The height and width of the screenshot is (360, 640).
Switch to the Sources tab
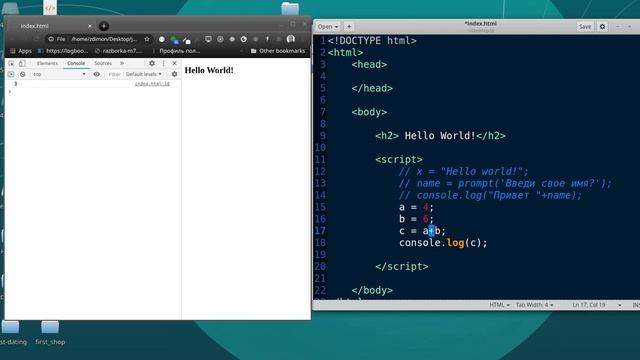pyautogui.click(x=103, y=63)
